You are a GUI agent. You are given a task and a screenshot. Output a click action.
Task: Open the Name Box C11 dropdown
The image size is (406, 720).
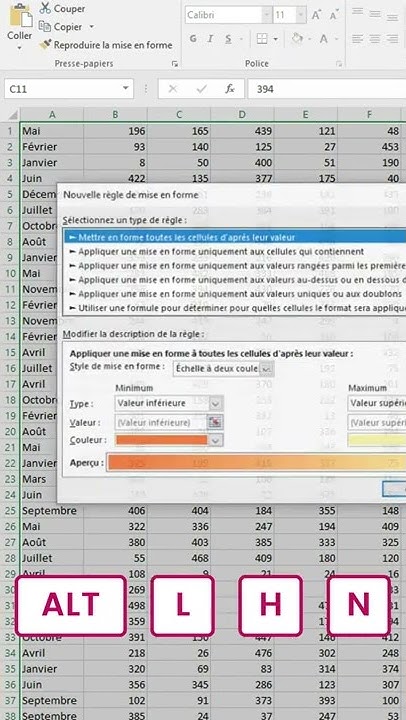click(125, 89)
